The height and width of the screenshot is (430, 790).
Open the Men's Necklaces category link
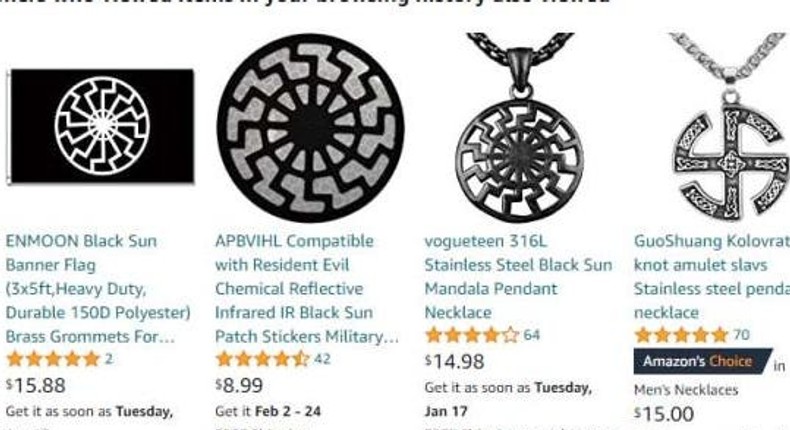point(686,390)
